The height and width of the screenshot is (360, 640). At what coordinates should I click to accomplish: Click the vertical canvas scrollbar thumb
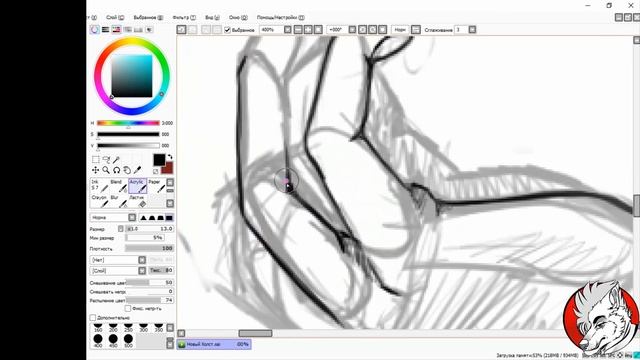636,206
